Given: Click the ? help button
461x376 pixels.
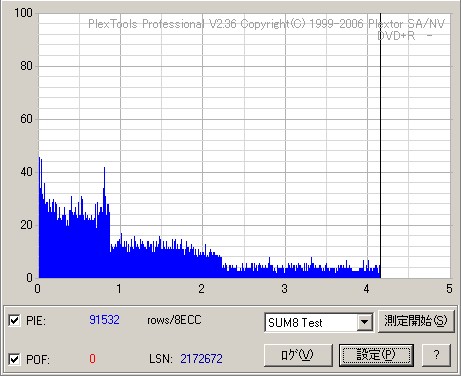Looking at the screenshot, I should (x=436, y=355).
